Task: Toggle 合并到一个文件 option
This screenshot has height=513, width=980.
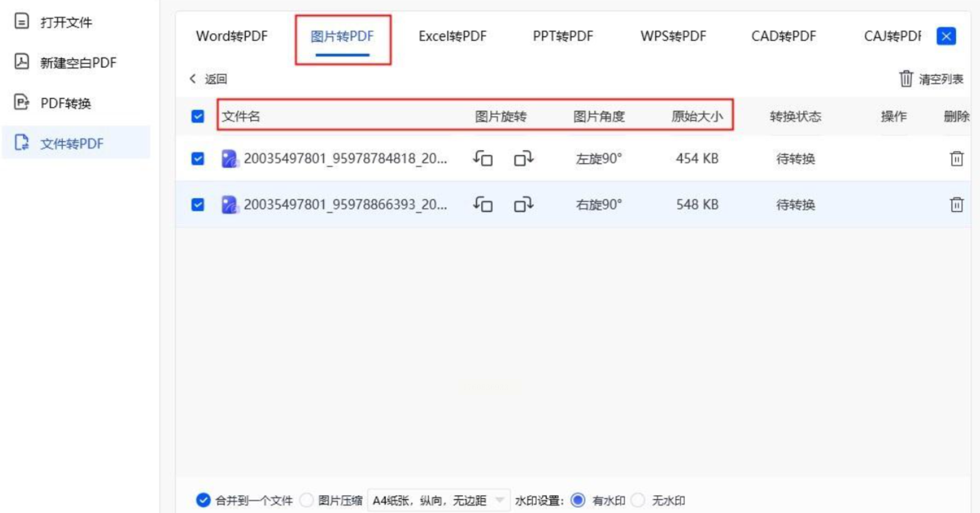Action: click(x=203, y=500)
